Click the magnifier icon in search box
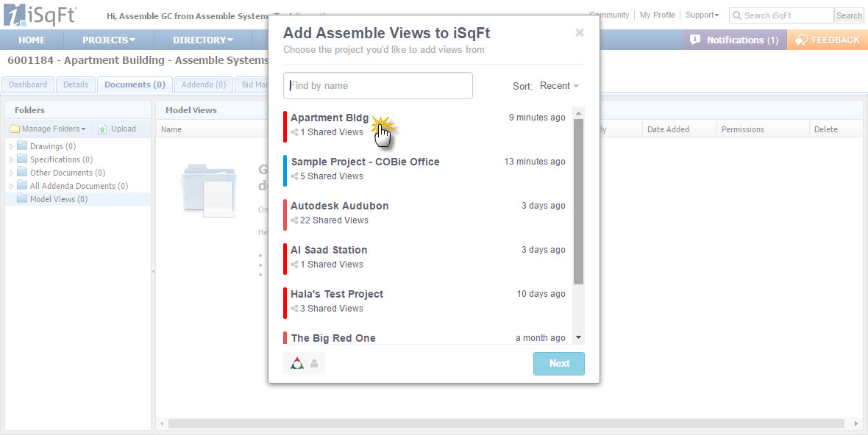Screen dimensions: 868x435 coord(737,15)
